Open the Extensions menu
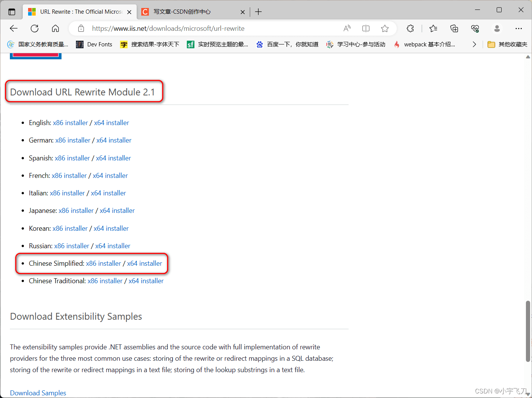 pos(410,29)
